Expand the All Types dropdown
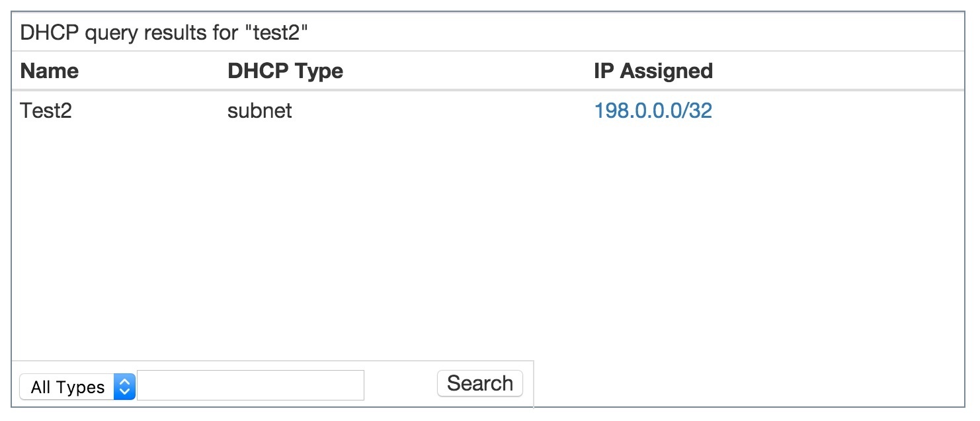 coord(77,387)
